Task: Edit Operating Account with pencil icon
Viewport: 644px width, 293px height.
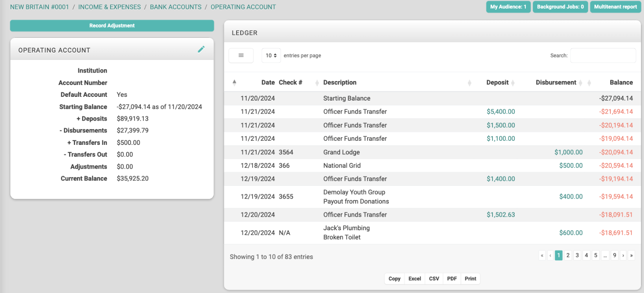Action: coord(201,49)
